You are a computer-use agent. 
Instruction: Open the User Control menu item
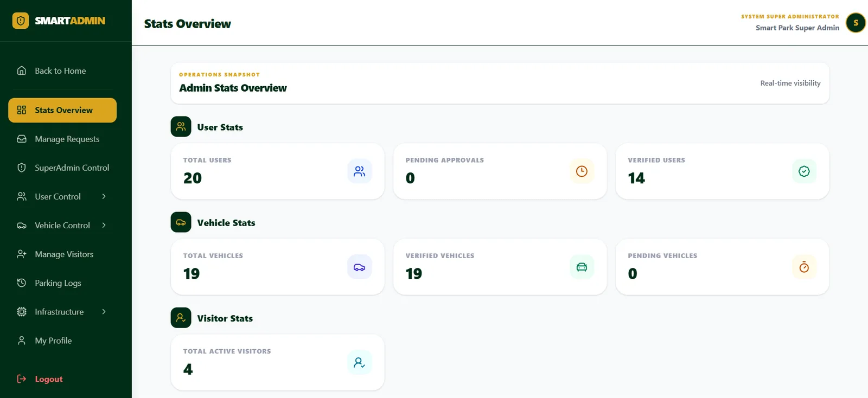click(x=62, y=196)
